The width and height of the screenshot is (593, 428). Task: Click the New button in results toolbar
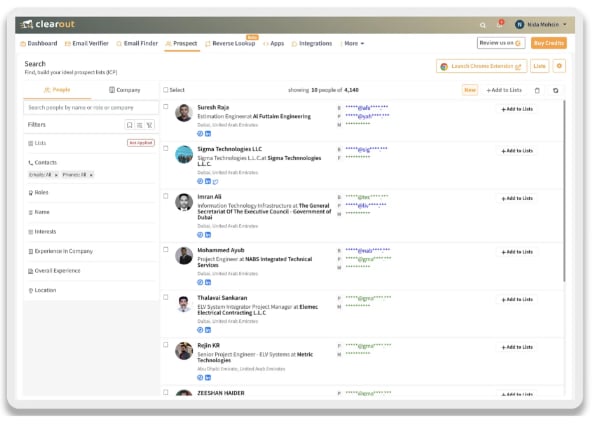tap(470, 90)
